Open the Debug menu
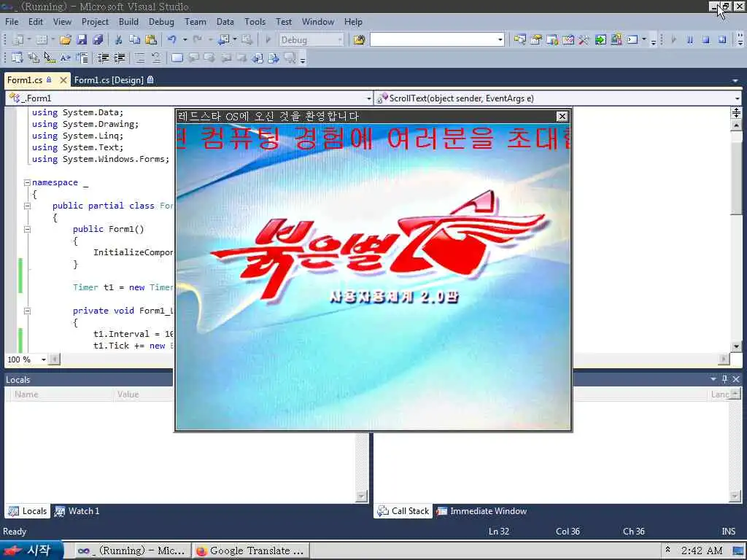This screenshot has width=747, height=560. click(161, 22)
